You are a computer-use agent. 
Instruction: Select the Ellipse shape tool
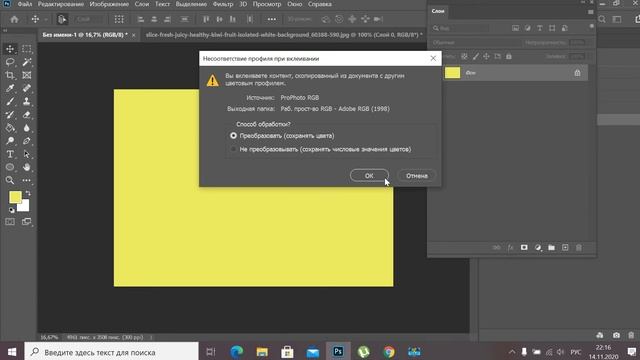tap(10, 167)
